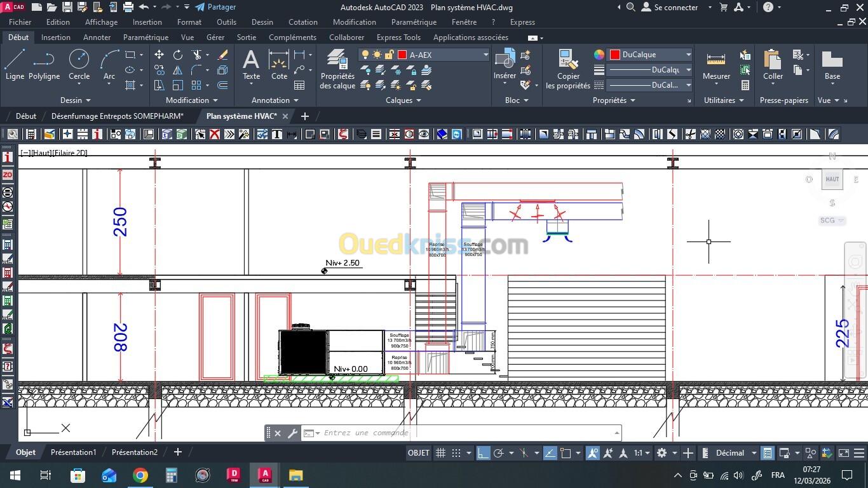Expand the Dessin panel
Screen dimensions: 868x488
coord(76,100)
